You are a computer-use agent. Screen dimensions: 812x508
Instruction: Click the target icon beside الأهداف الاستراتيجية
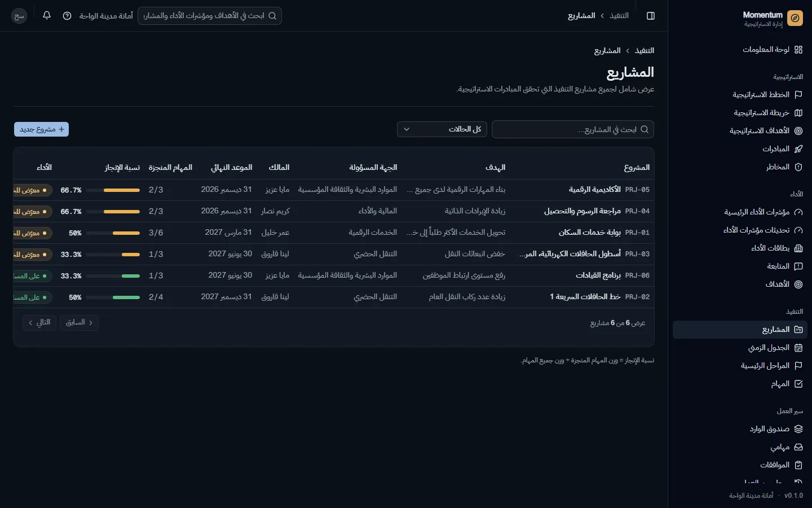pyautogui.click(x=798, y=131)
